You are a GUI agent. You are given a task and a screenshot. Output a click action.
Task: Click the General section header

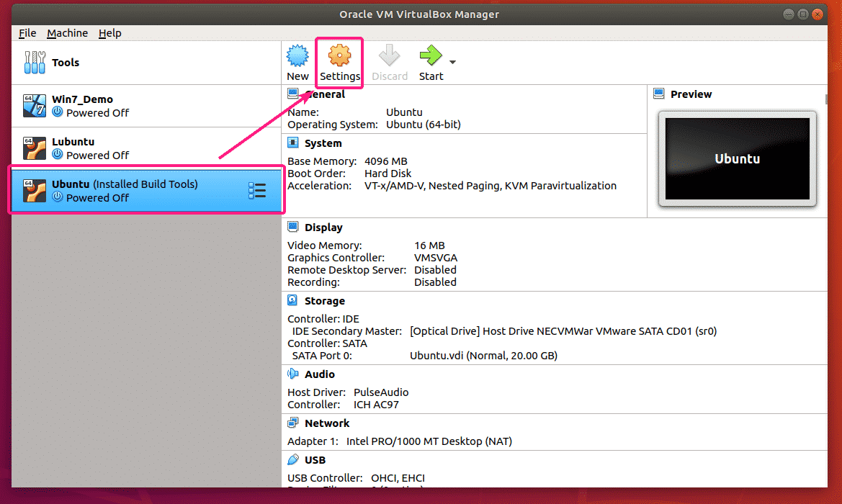pos(325,94)
